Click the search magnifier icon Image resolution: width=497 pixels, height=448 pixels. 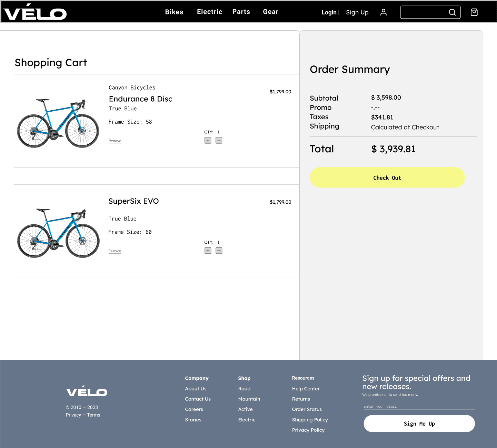click(452, 12)
